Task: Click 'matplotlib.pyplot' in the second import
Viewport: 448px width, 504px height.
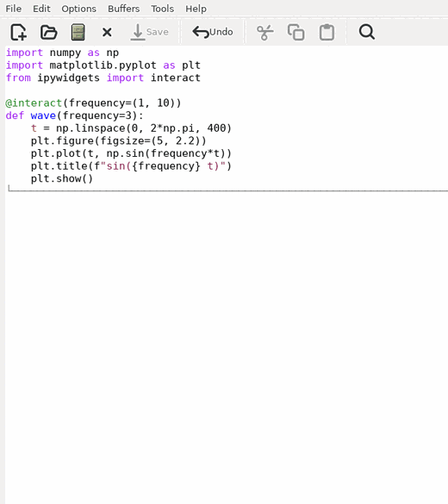Action: pos(103,65)
